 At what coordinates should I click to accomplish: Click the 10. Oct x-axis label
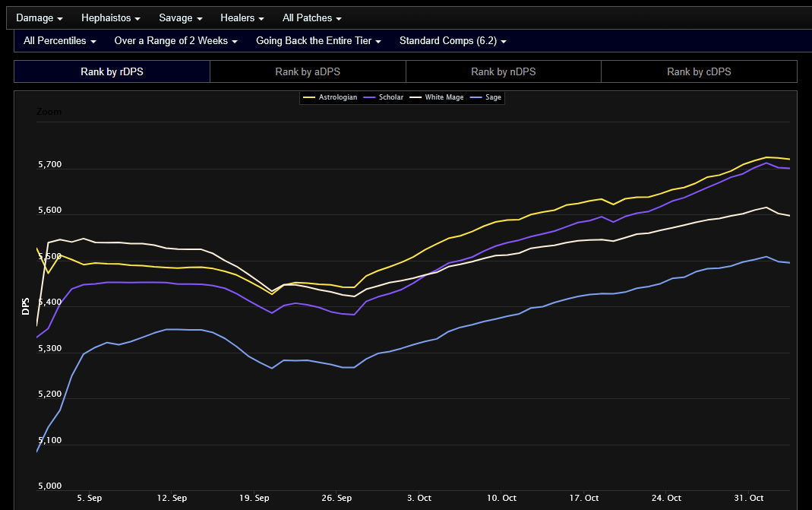(x=502, y=498)
